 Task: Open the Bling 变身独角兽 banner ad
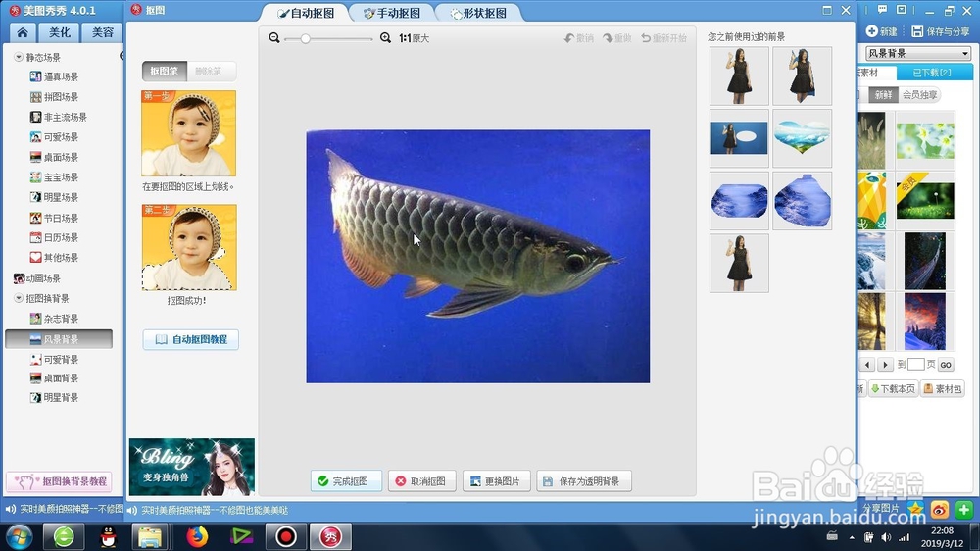192,468
